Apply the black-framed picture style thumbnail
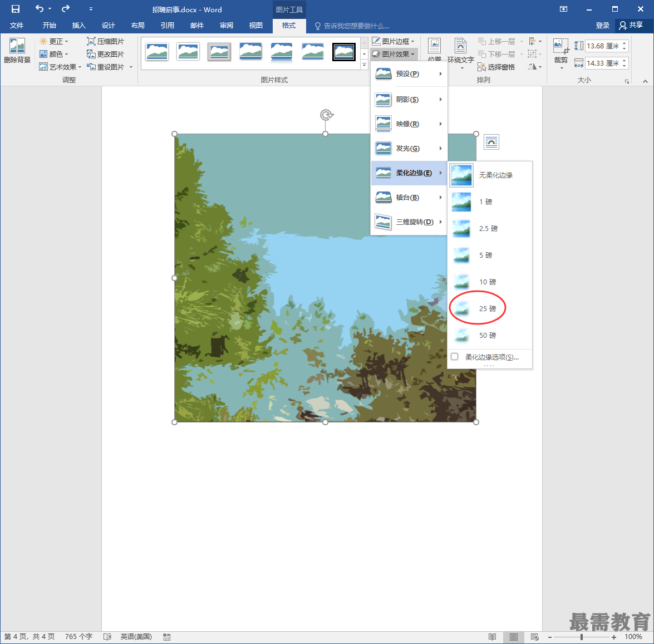This screenshot has height=644, width=654. 344,52
